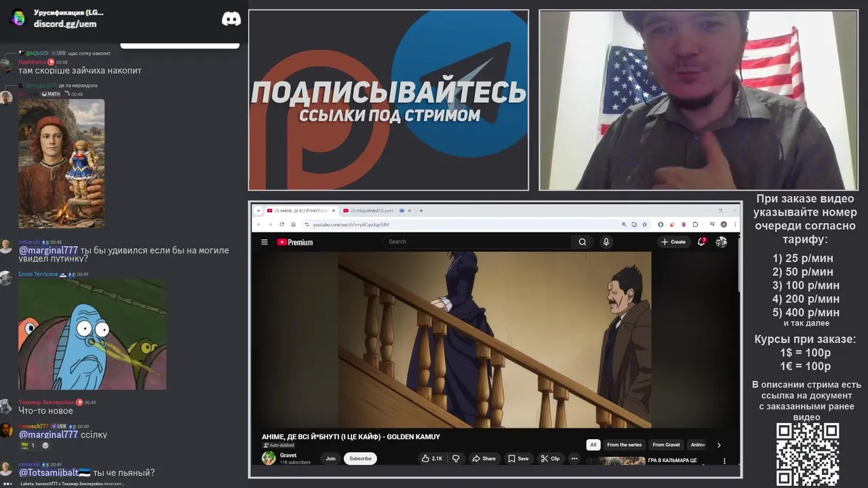Start voice search with the microphone icon
The height and width of the screenshot is (488, 868).
[x=606, y=242]
